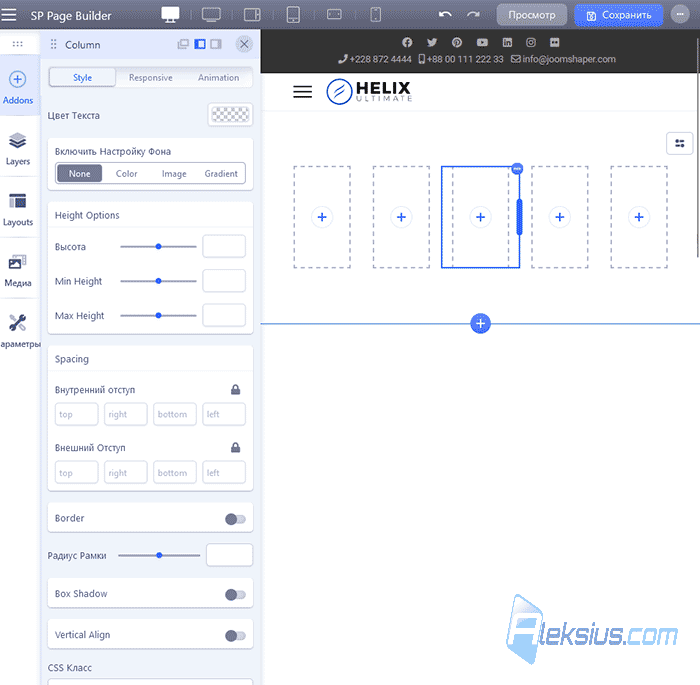The image size is (700, 685).
Task: Click the Сохранить save button
Action: (618, 15)
